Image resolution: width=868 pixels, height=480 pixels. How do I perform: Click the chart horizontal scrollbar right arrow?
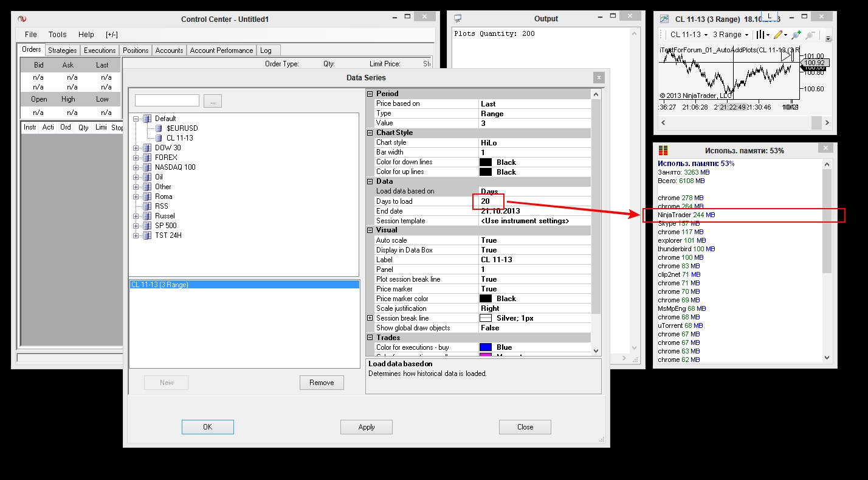(x=827, y=123)
